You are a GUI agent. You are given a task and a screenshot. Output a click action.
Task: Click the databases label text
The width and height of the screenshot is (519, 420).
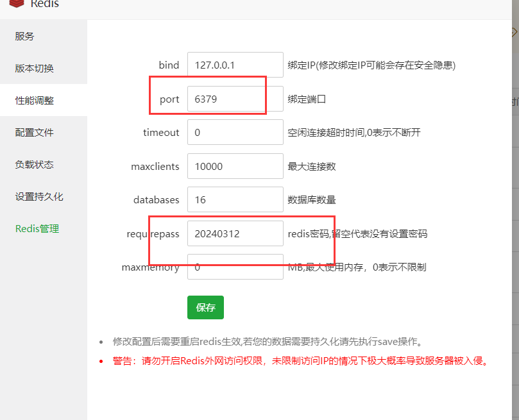[157, 200]
